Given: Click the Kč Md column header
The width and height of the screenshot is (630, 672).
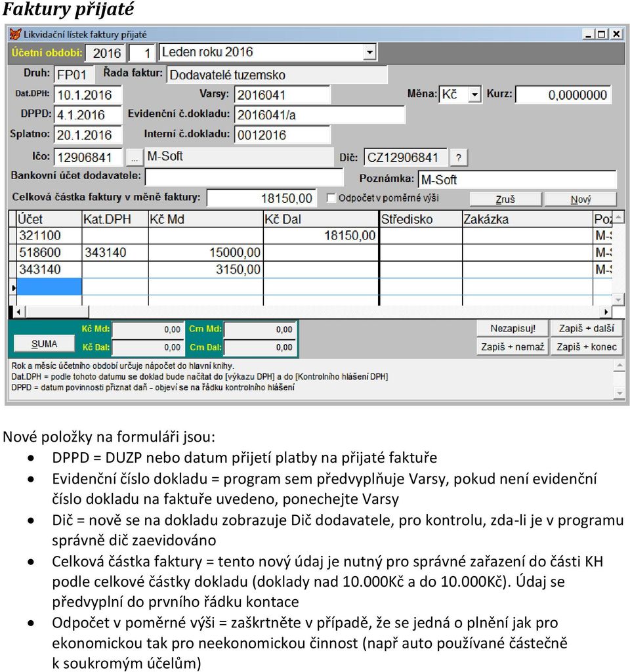Looking at the screenshot, I should point(205,219).
